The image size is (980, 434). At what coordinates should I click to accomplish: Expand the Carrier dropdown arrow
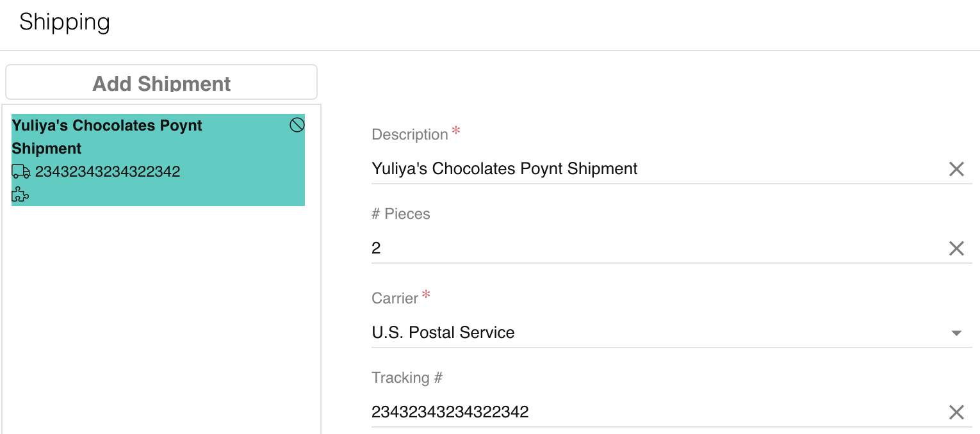(x=956, y=334)
